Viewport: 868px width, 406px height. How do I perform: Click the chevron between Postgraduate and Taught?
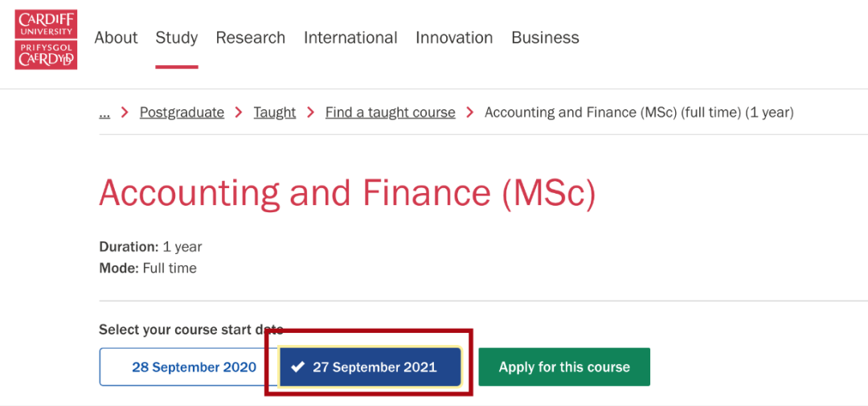pos(239,113)
